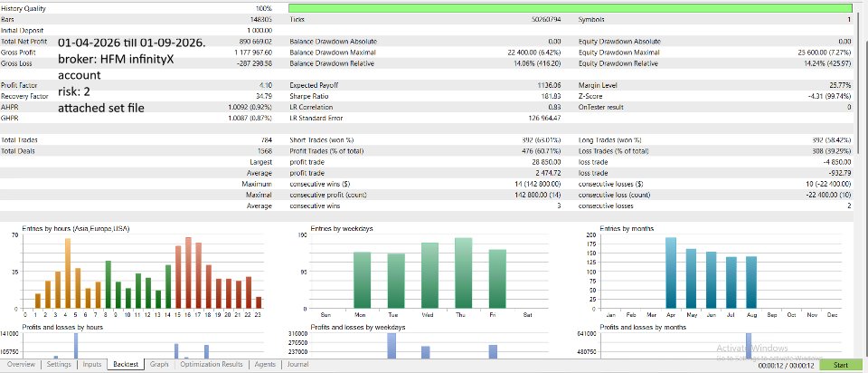Click the Thu bar in weekdays chart
Screen dimensions: 868x373
click(463, 273)
